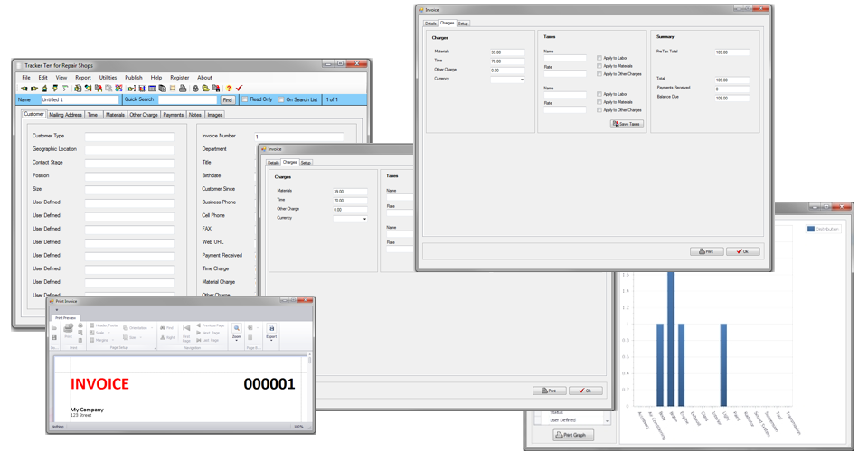Check Apply to Labor for the second tax
868x452 pixels.
[599, 94]
